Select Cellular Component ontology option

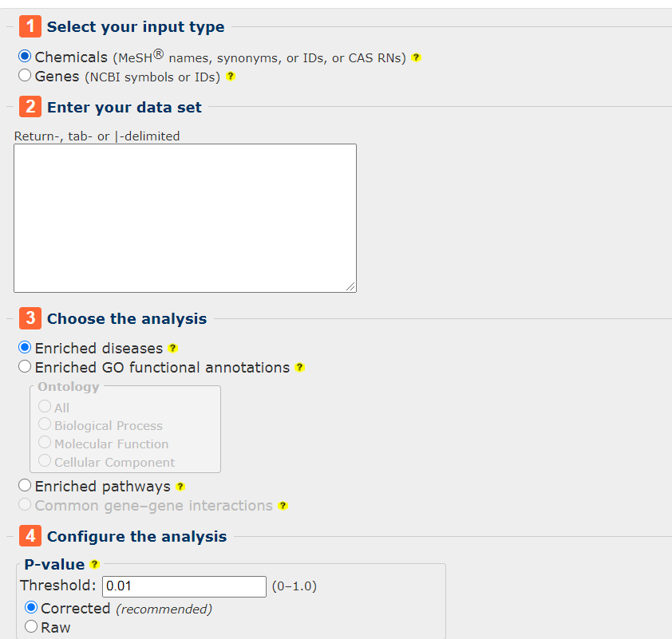pos(45,461)
